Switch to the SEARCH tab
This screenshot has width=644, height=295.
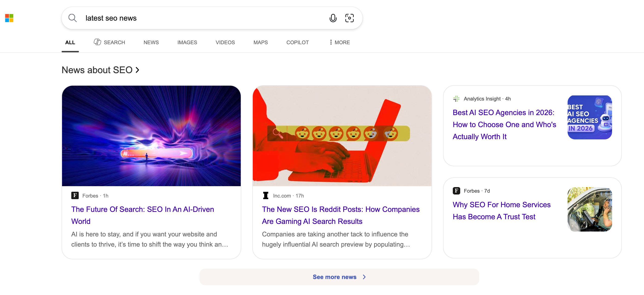coord(109,42)
